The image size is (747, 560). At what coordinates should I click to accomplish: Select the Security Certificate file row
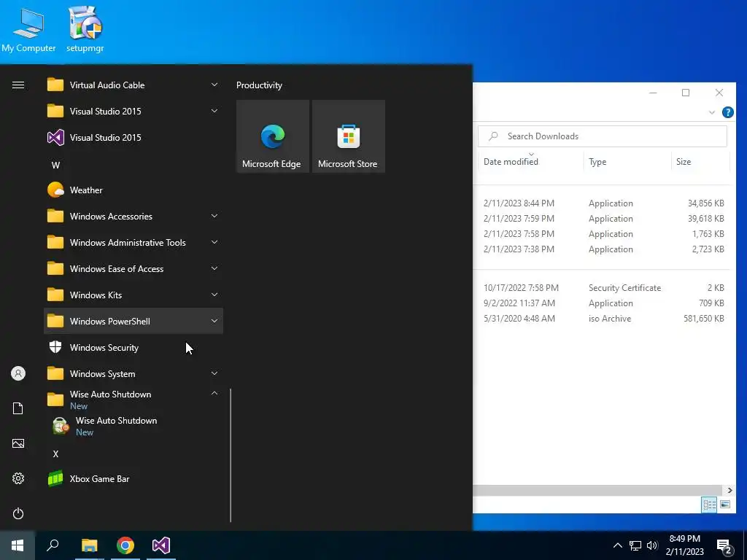(603, 288)
